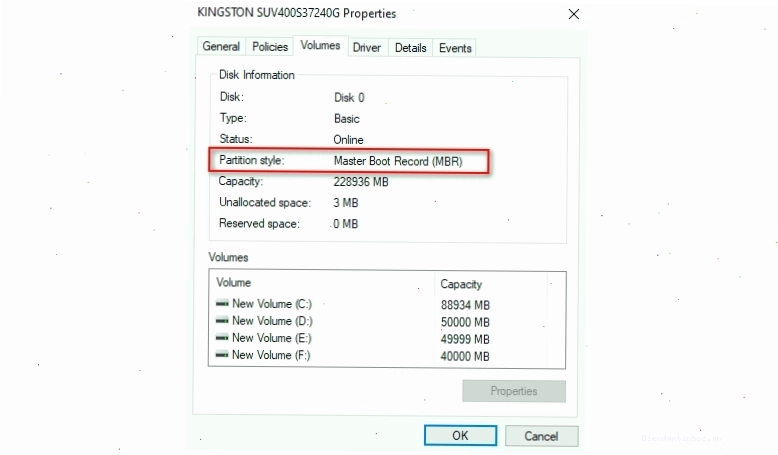Click the Cancel button
778x455 pixels.
tap(541, 436)
